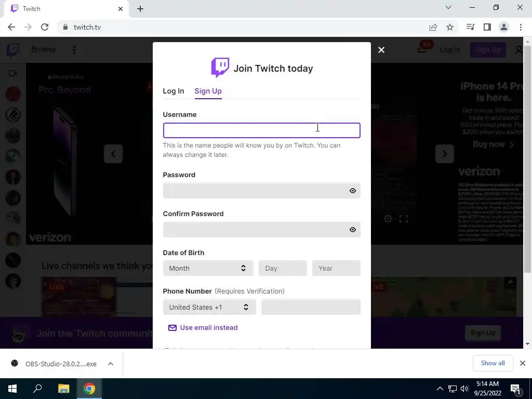
Task: Switch to the Log In tab
Action: tap(174, 91)
